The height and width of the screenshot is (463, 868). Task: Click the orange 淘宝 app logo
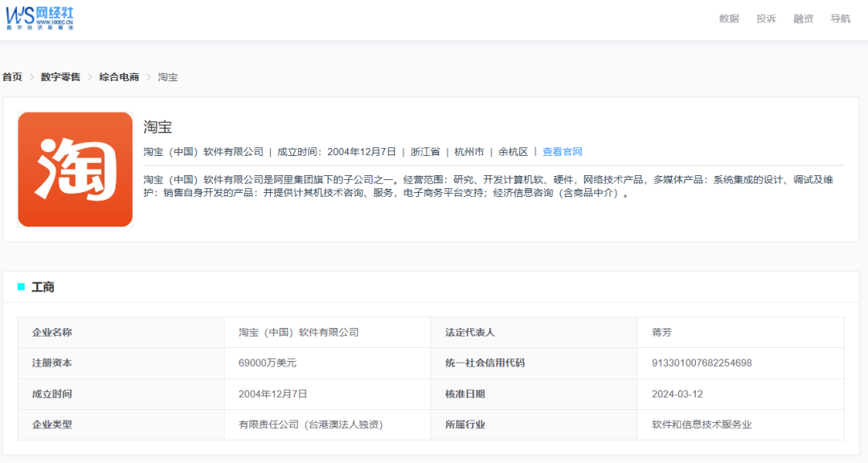pos(75,170)
